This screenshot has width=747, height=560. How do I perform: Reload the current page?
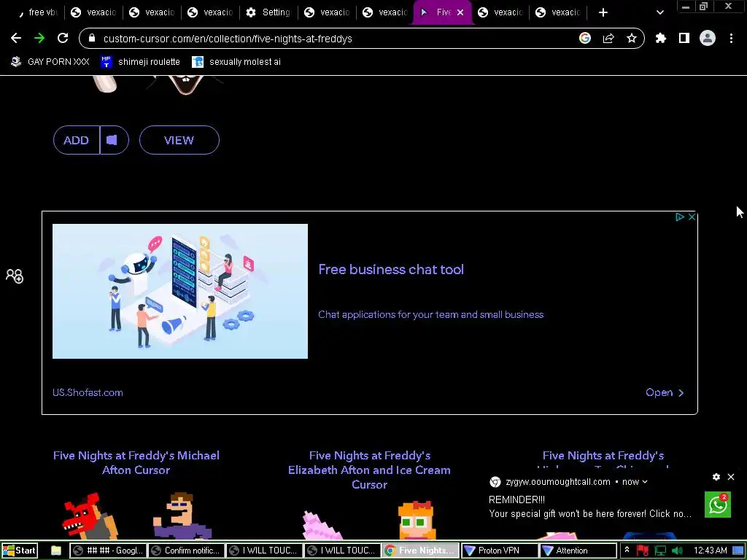63,38
